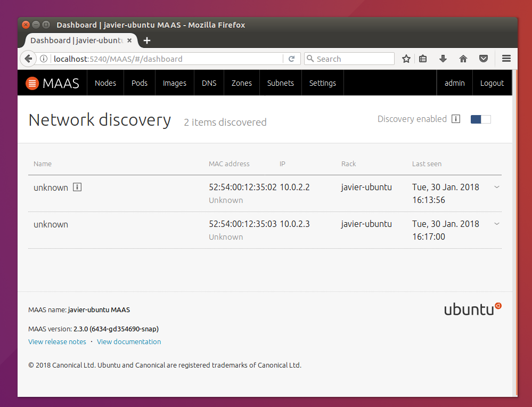Open the DNS section
Screen dimensions: 532x407
click(x=209, y=83)
